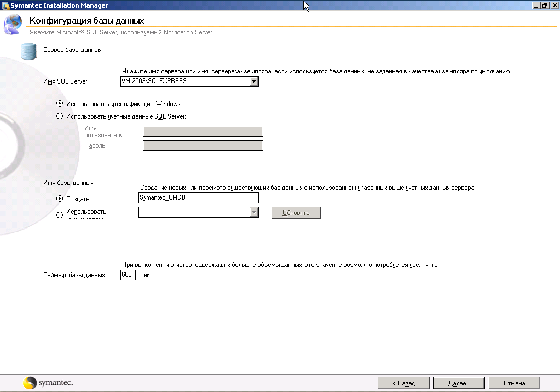This screenshot has height=392, width=560.
Task: Click the hint text about server instance name
Action: [316, 71]
